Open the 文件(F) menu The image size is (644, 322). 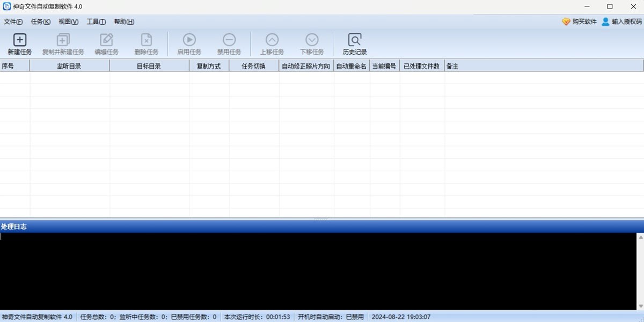click(x=13, y=22)
